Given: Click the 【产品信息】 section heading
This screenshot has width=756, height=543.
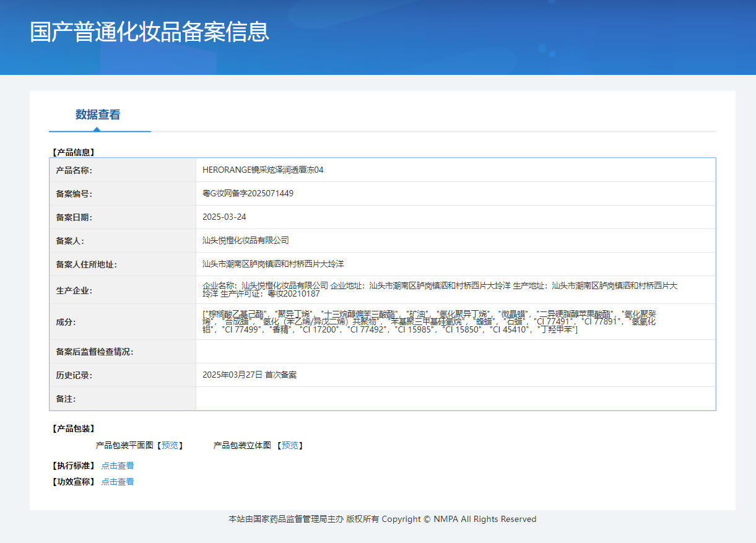Looking at the screenshot, I should [x=73, y=152].
